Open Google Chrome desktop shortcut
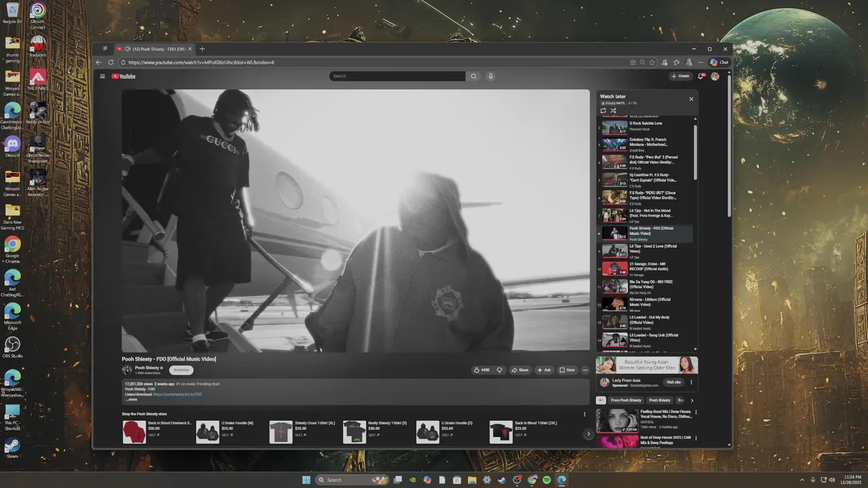 pos(12,249)
